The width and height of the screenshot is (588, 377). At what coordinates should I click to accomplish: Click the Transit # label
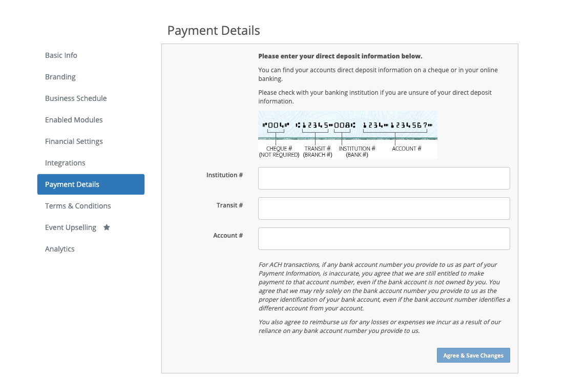coord(229,205)
